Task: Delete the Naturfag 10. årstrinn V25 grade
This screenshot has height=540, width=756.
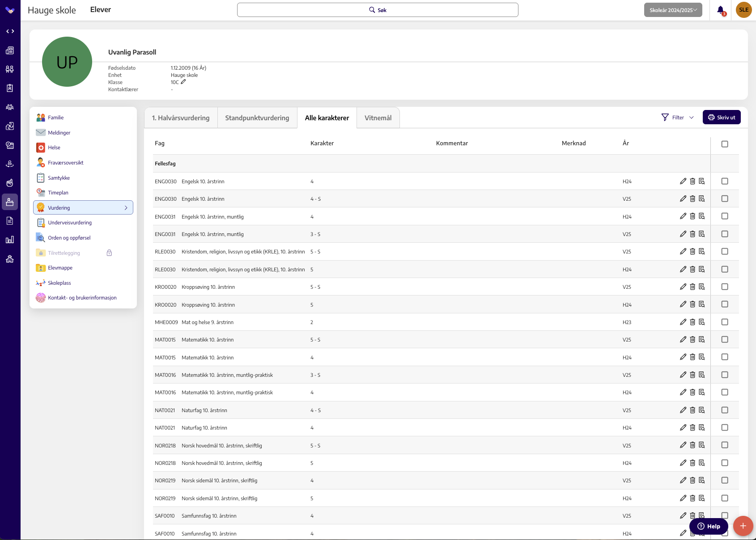Action: pyautogui.click(x=692, y=410)
